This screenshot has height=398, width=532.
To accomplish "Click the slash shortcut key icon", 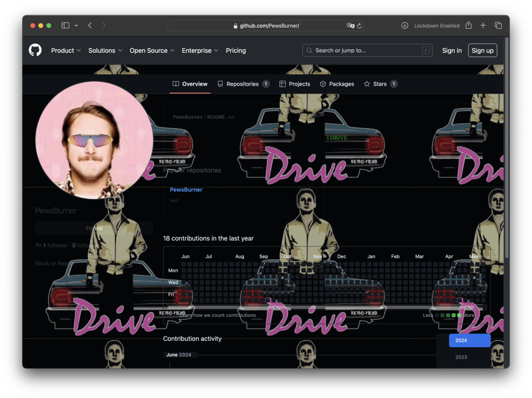I will click(x=426, y=50).
